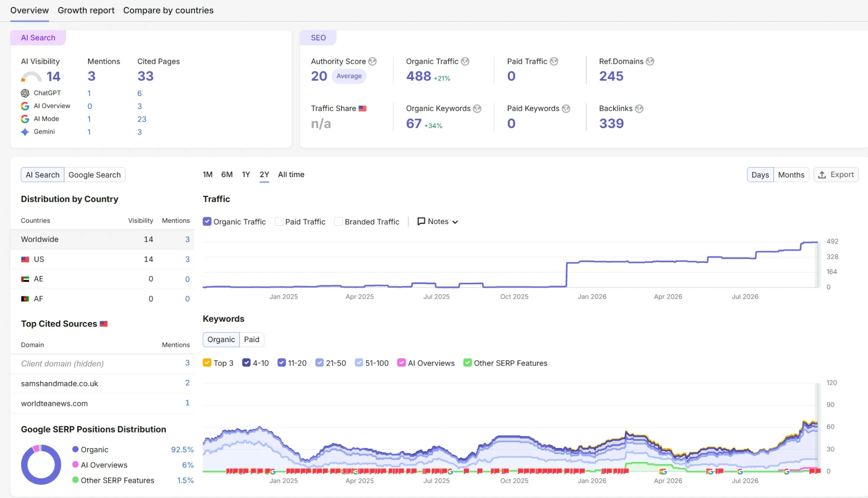Click the Export button

coord(836,175)
